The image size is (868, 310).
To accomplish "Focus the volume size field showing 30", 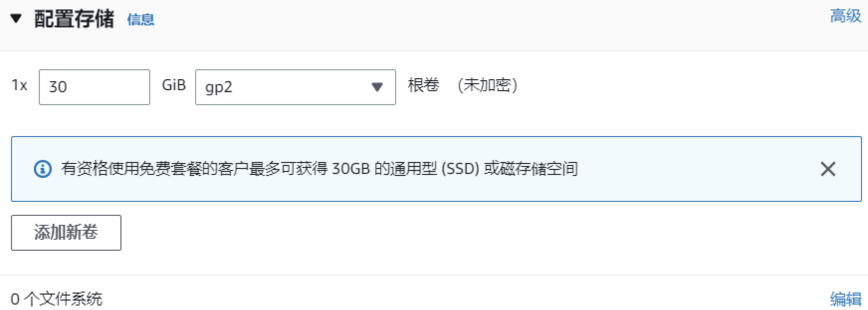I will (95, 87).
